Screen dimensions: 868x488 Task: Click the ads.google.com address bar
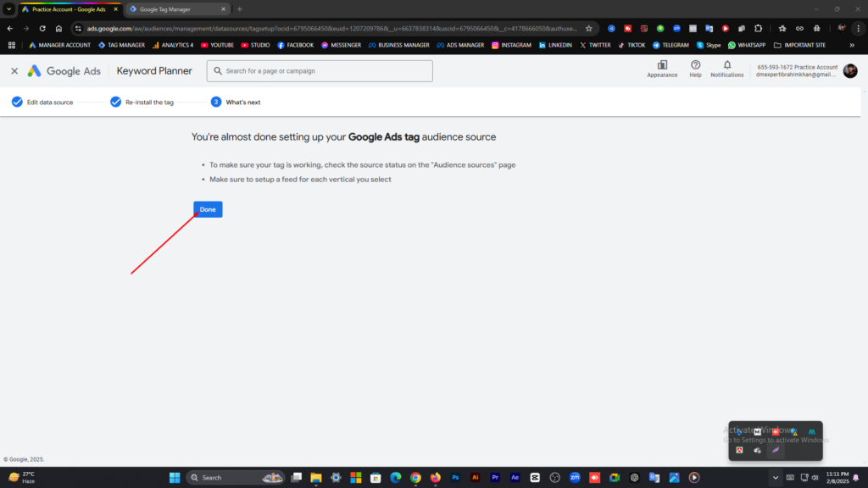(x=331, y=28)
